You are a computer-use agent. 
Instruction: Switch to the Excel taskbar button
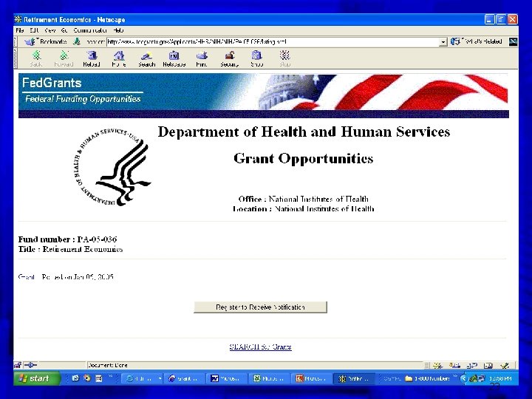pos(270,378)
